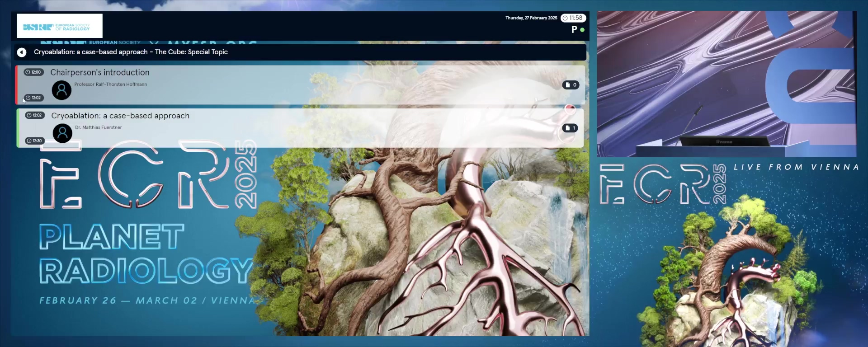
Task: Click Dr. Matthias Fuerstner's speaker avatar
Action: point(62,133)
